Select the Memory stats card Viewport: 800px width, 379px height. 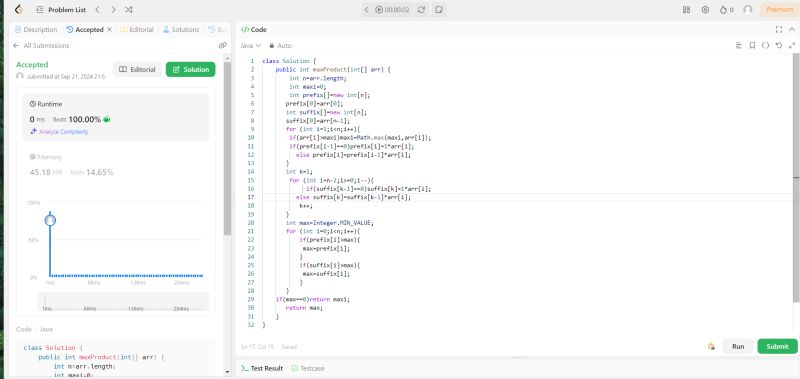[115, 165]
